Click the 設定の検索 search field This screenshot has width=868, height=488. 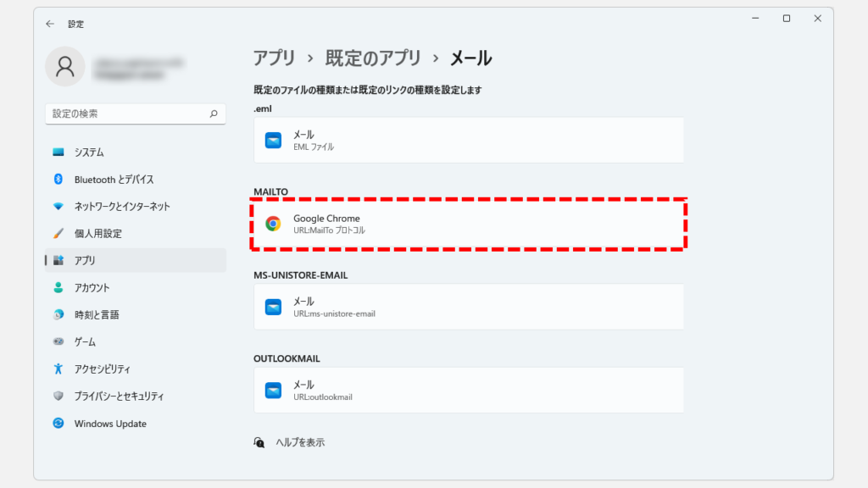pos(127,114)
